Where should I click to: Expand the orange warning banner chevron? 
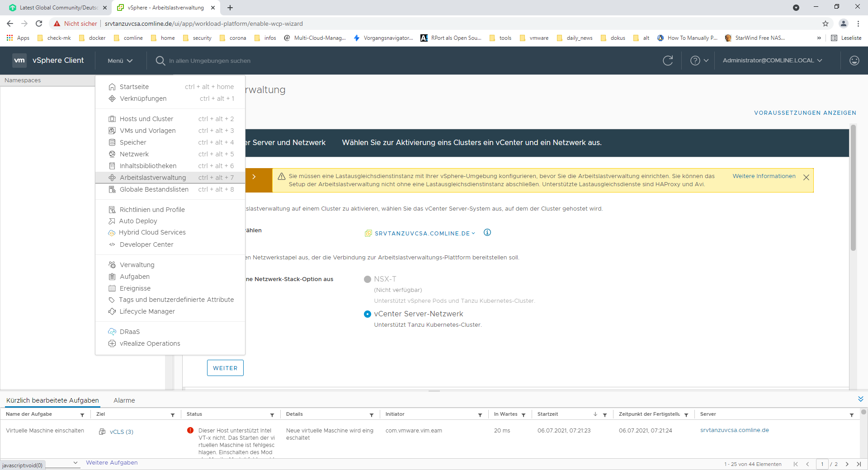[254, 177]
